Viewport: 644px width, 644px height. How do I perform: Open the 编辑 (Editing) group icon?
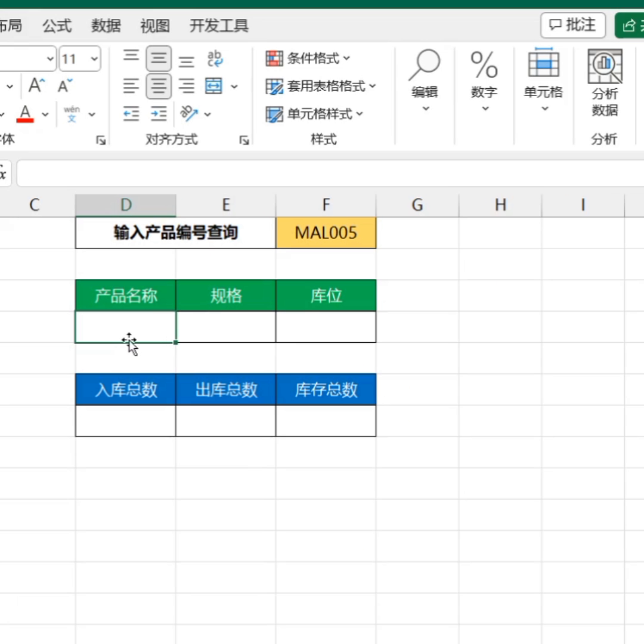425,78
